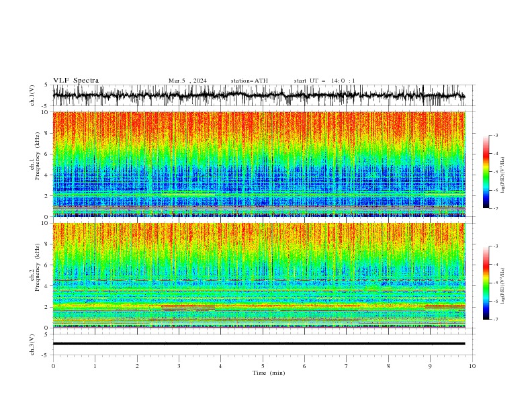Image resolution: width=532 pixels, height=411 pixels.
Task: Click the ch.1 spectrogram panel
Action: (259, 164)
